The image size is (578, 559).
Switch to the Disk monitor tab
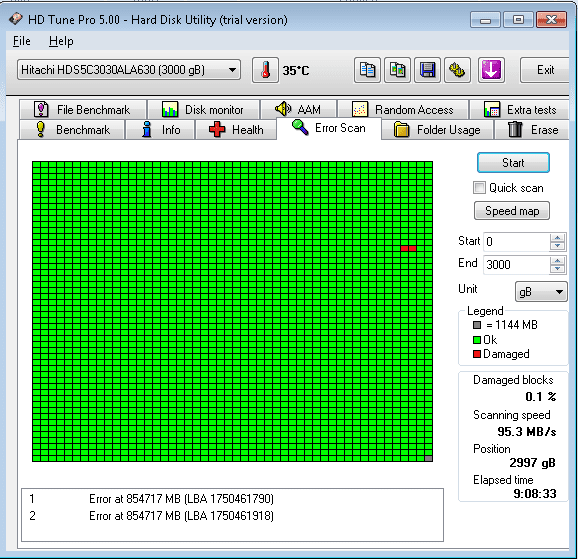coord(203,110)
